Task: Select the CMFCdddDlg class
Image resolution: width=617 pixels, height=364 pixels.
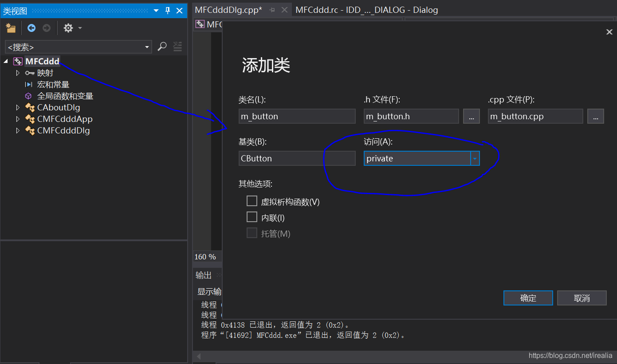Action: (x=63, y=130)
